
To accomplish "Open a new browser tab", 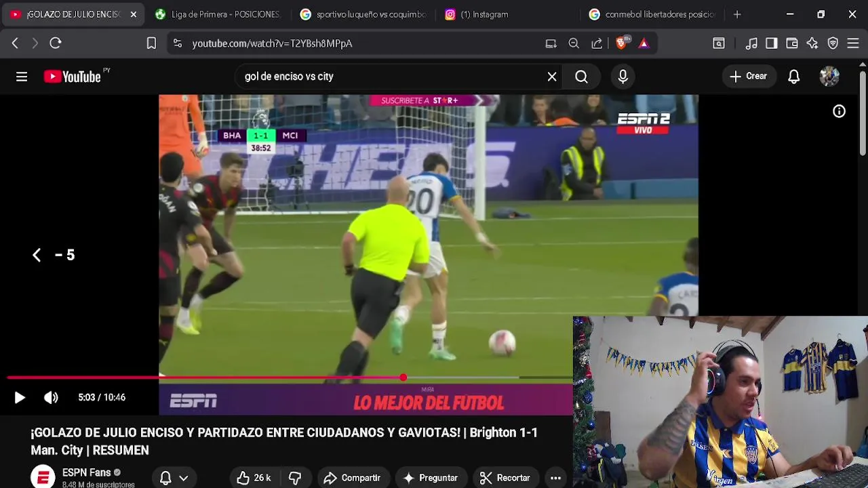I will pos(737,14).
